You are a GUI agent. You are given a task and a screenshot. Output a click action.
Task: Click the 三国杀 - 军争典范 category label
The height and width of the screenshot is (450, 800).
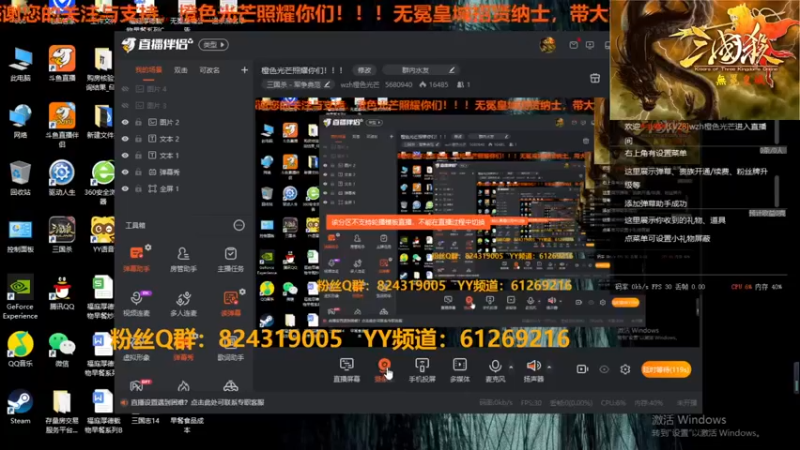click(294, 84)
